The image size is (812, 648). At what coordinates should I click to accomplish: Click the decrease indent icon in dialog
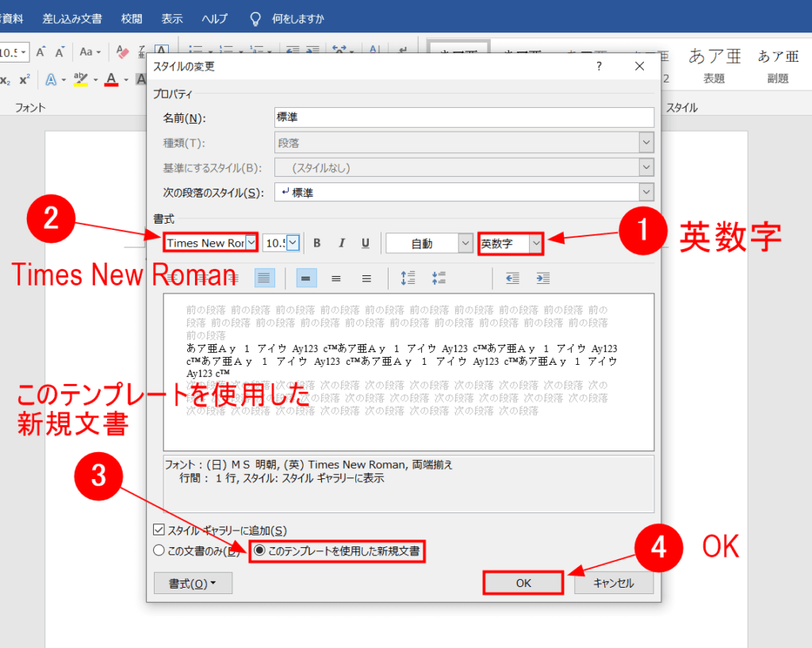(x=513, y=278)
